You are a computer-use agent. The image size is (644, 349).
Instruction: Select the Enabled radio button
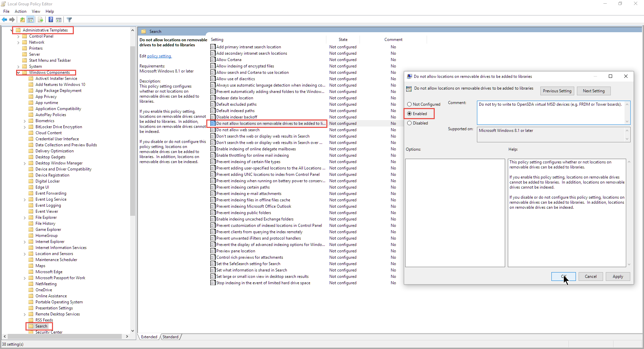pyautogui.click(x=409, y=114)
